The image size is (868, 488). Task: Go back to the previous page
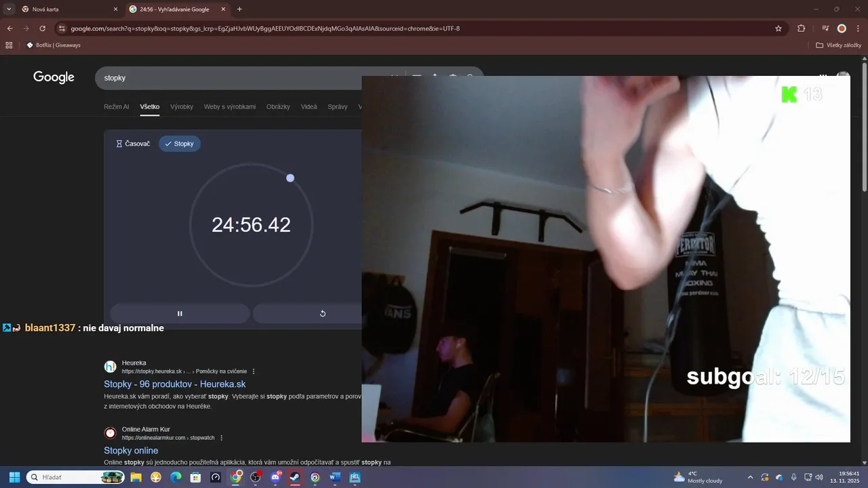(9, 28)
